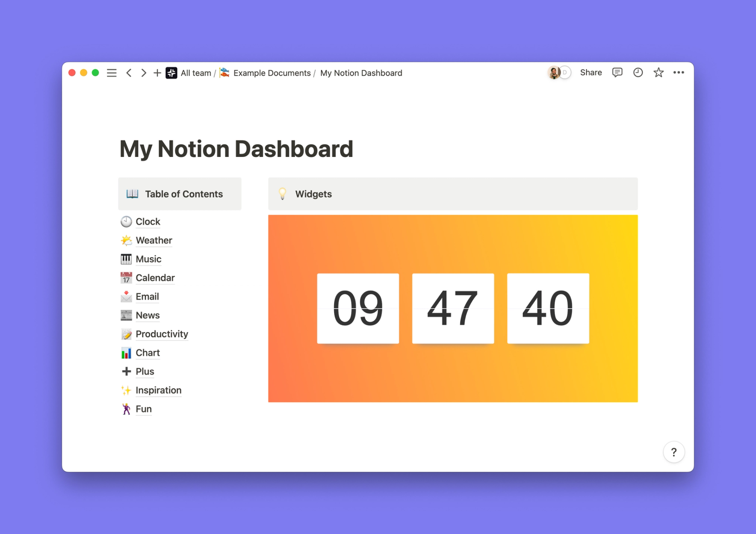The width and height of the screenshot is (756, 534).
Task: Open the sidebar hamburger menu
Action: tap(111, 73)
